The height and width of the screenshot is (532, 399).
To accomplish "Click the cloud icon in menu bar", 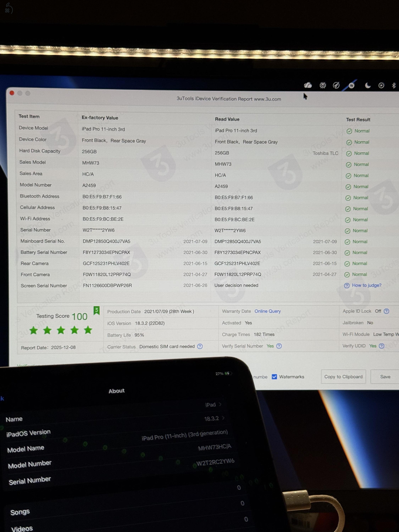I will click(x=308, y=85).
